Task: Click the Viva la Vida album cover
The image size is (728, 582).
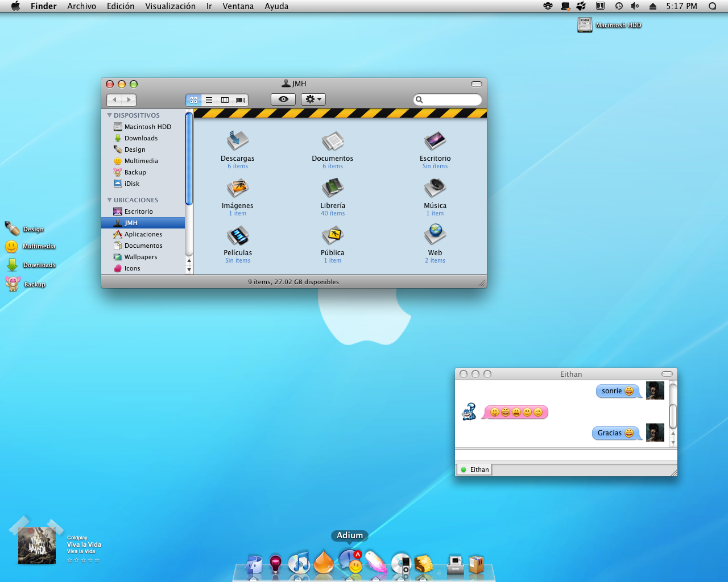Action: [x=37, y=545]
